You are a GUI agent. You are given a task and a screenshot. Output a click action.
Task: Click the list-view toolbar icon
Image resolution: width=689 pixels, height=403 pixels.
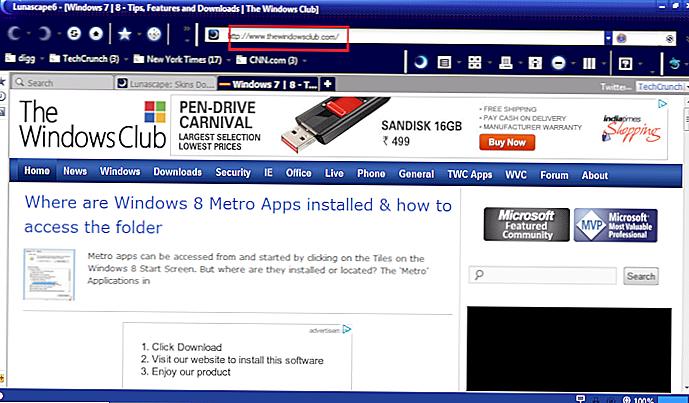click(x=444, y=63)
